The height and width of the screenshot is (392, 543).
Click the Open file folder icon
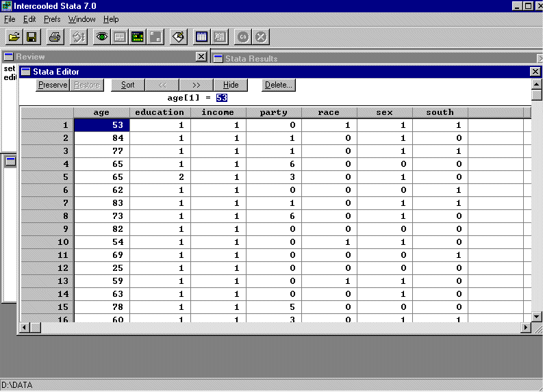[14, 37]
